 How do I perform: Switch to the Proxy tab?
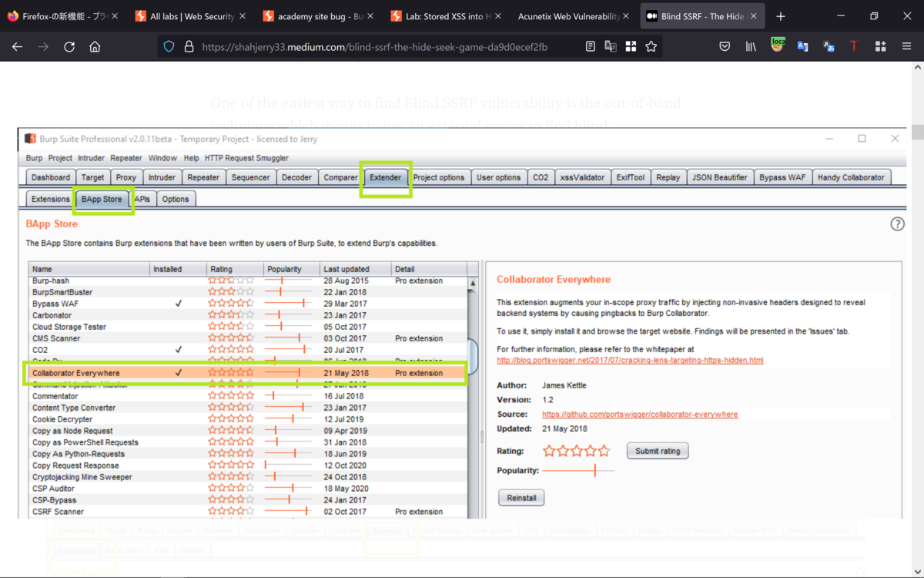coord(126,177)
